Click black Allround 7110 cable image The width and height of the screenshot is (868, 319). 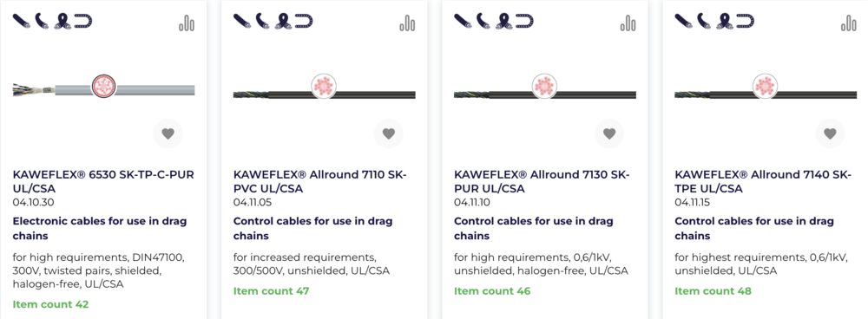[325, 88]
